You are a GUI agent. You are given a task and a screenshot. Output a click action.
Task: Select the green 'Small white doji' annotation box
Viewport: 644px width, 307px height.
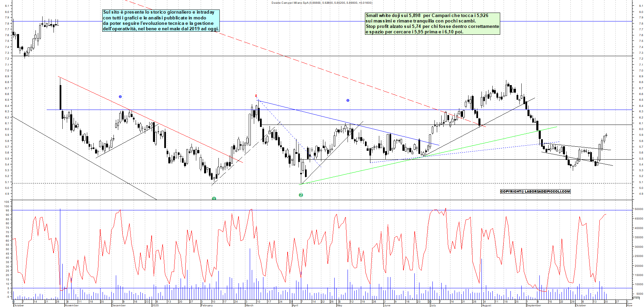432,23
